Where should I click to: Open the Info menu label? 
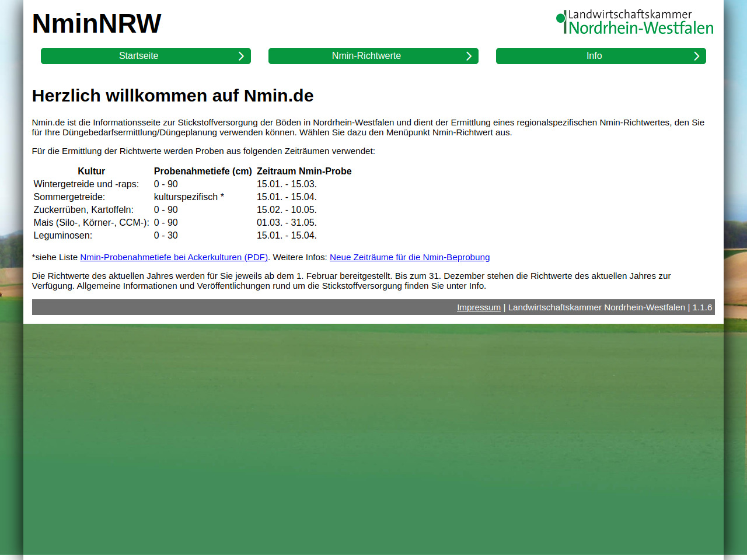tap(594, 56)
